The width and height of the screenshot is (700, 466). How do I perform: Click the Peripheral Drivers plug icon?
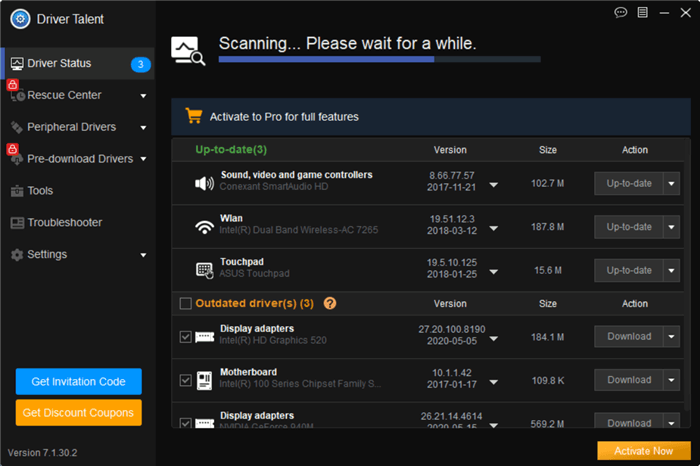17,127
